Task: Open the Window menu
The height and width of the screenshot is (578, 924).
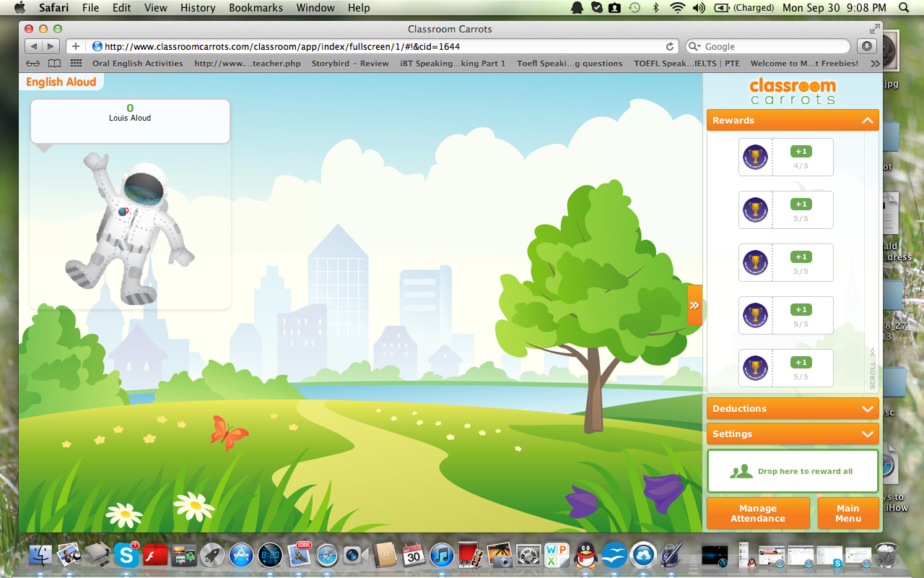Action: (x=316, y=8)
